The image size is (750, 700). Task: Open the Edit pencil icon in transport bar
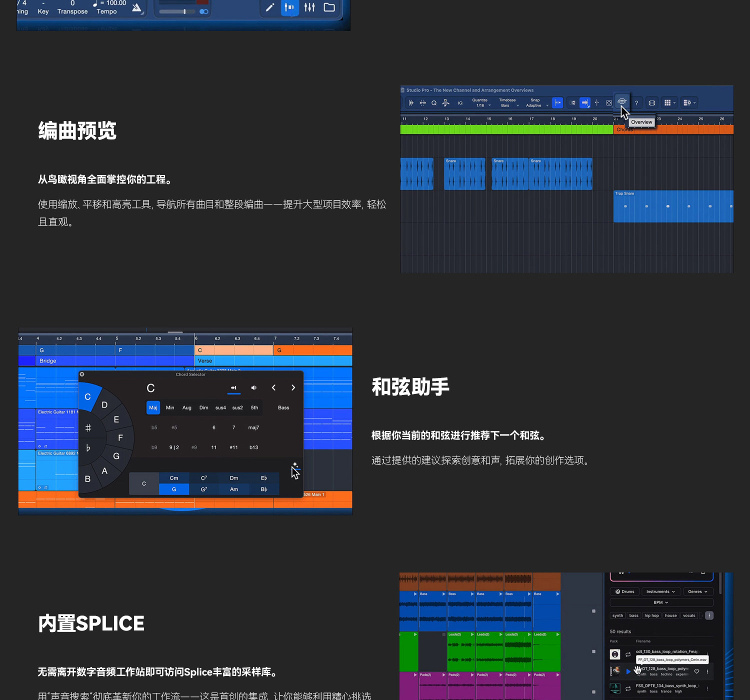270,7
